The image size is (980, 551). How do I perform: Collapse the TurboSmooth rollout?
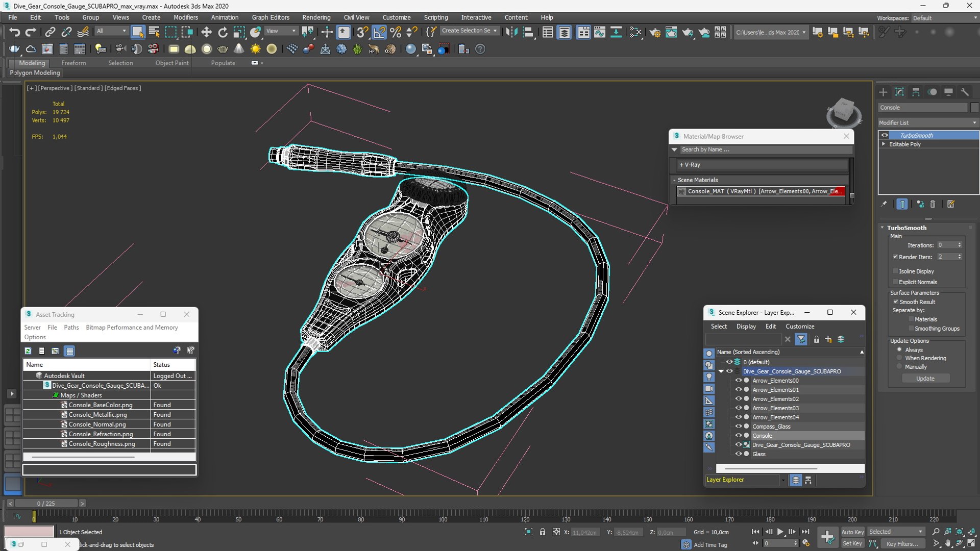(x=882, y=228)
